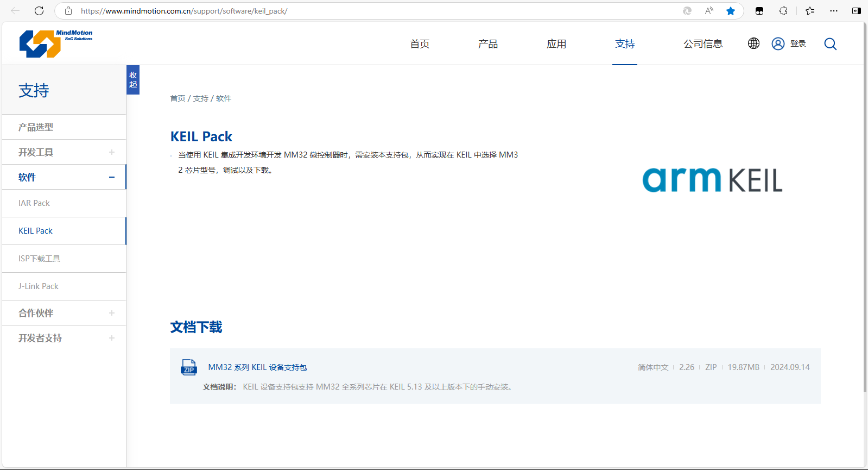The image size is (868, 470).
Task: Go to 公司信息 navigation item
Action: click(703, 44)
